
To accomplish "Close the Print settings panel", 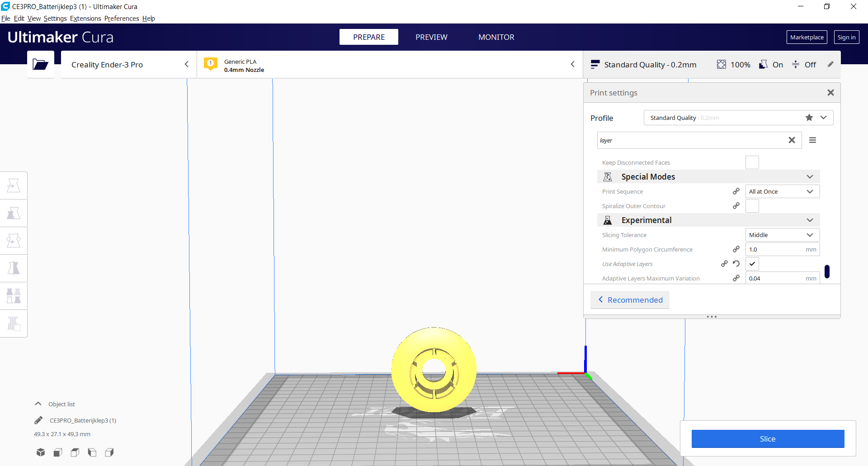I will click(x=830, y=93).
